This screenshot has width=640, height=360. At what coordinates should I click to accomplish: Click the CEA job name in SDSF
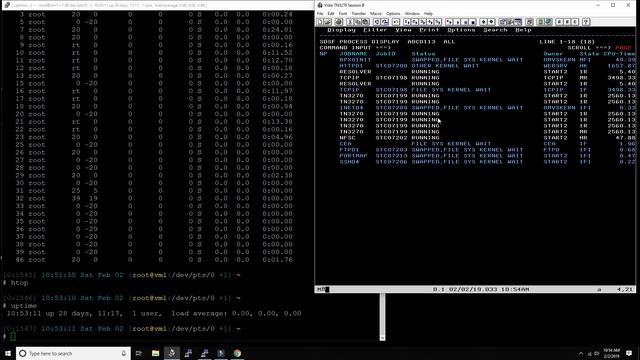(x=345, y=144)
